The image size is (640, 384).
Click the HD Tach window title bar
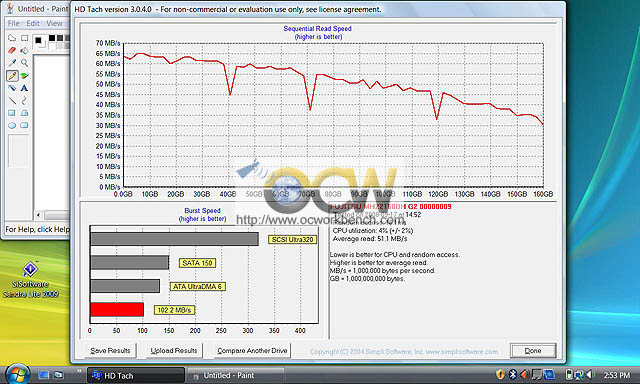click(x=318, y=9)
